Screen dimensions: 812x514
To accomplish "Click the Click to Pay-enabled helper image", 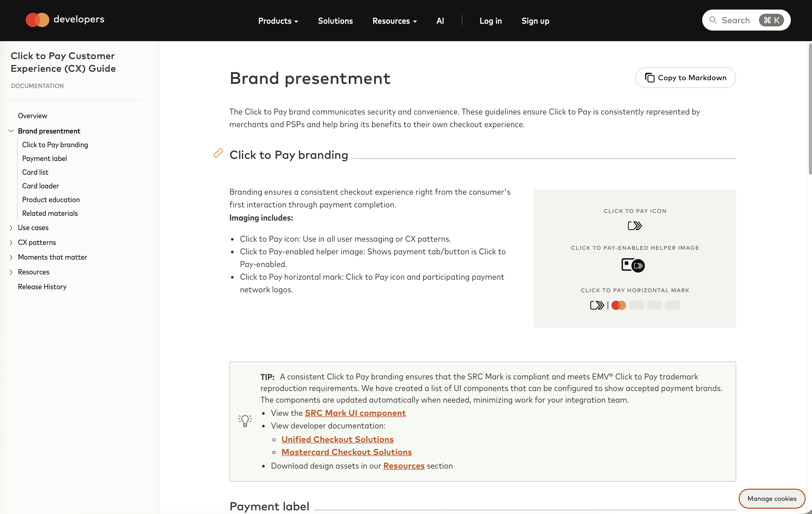I will pos(633,265).
